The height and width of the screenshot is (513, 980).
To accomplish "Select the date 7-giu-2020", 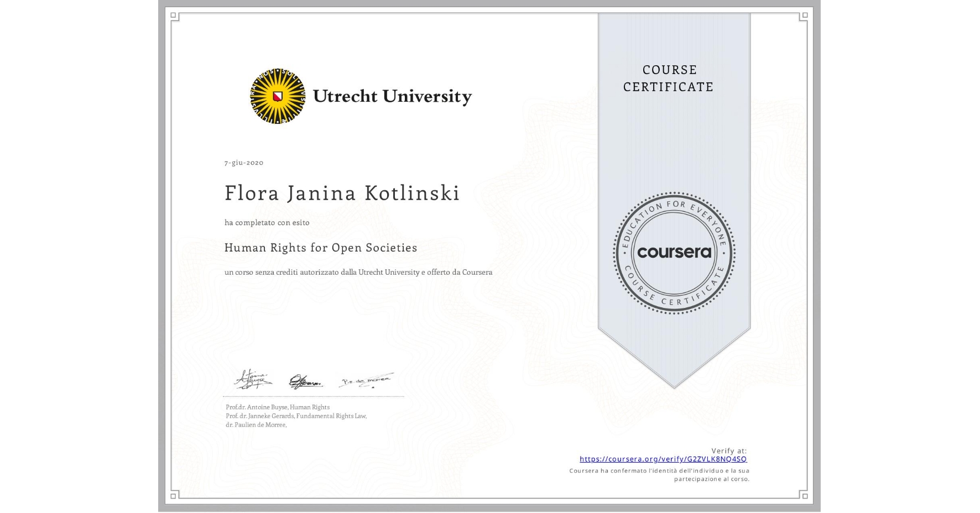I will pos(243,163).
